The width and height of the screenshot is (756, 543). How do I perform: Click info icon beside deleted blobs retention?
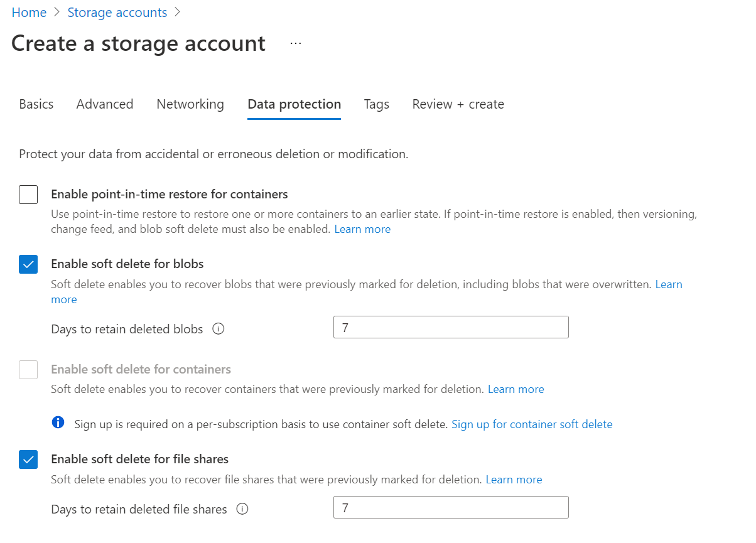click(219, 328)
